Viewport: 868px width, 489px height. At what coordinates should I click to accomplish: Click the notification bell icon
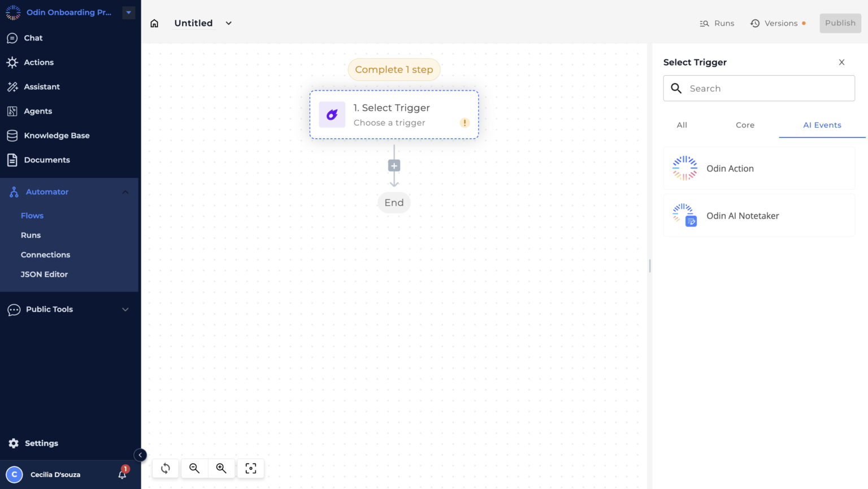point(121,474)
